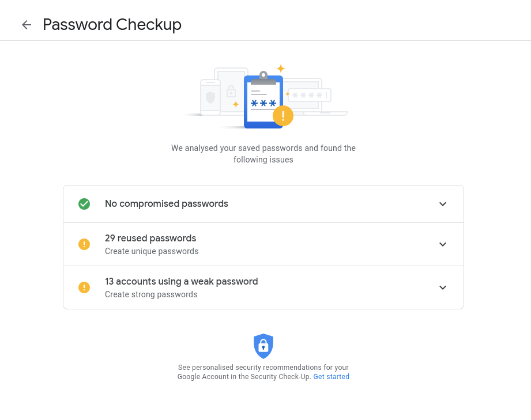Screen dimensions: 531x420
Task: Select the 29 reused passwords heading
Action: 150,238
